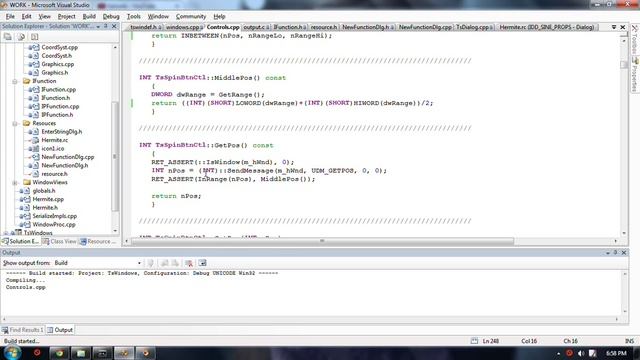Viewport: 640px width, 360px height.
Task: Click View Code icon in Solution Explorer toolbar
Action: click(34, 37)
